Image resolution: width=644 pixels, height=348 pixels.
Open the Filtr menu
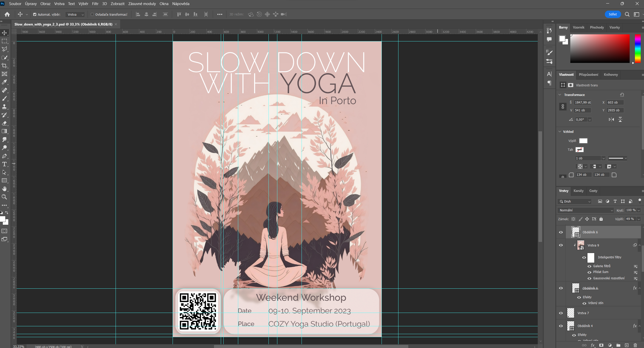pyautogui.click(x=95, y=4)
